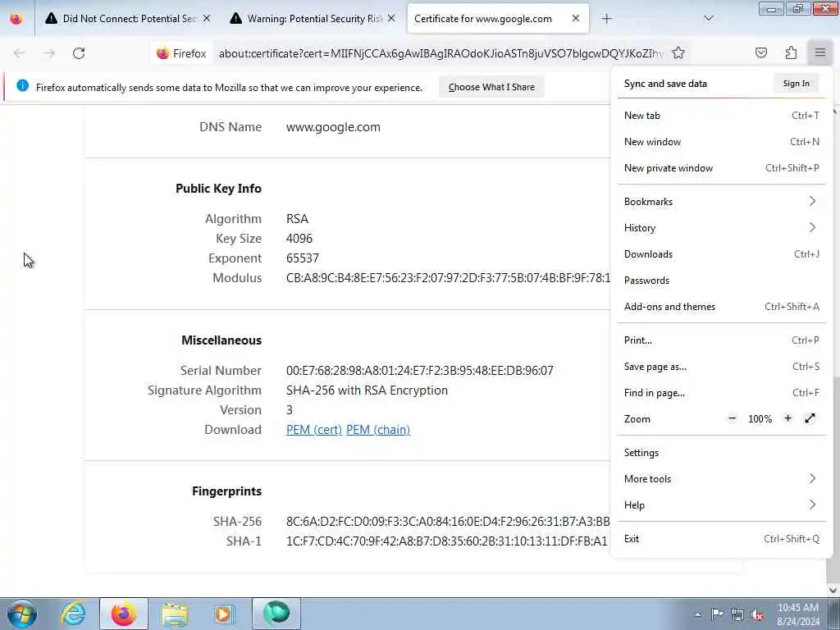Open the Extensions puzzle icon
Image resolution: width=840 pixels, height=630 pixels.
point(791,52)
